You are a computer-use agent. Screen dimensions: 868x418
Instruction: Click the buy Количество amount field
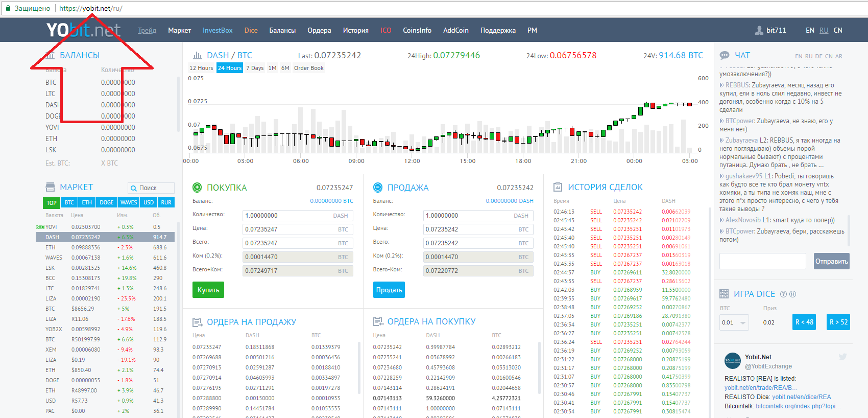point(298,216)
